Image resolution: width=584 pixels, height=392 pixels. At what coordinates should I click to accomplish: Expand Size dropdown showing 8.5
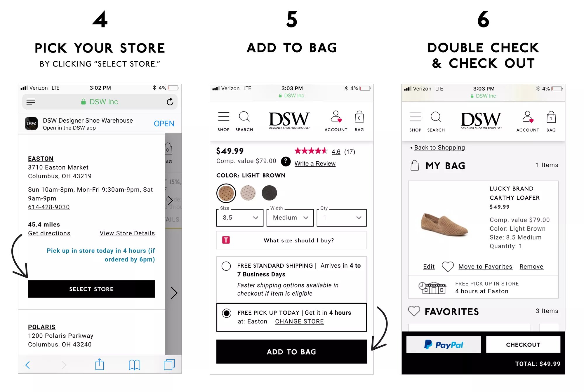240,217
